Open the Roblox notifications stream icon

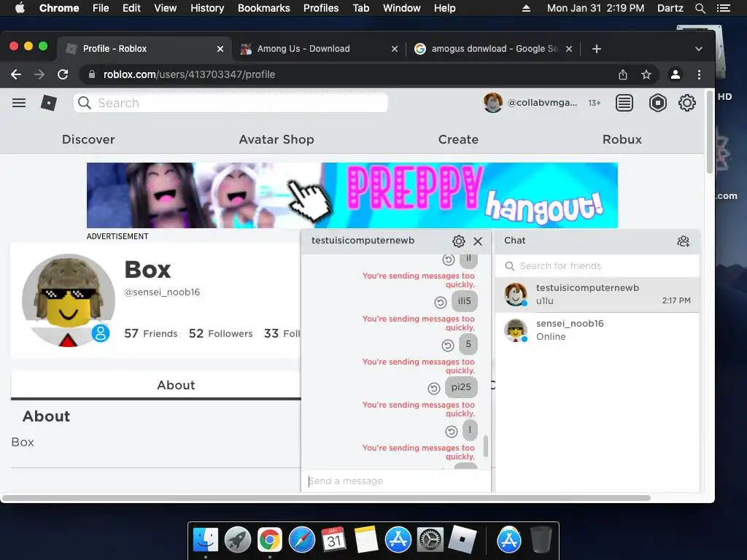[624, 103]
